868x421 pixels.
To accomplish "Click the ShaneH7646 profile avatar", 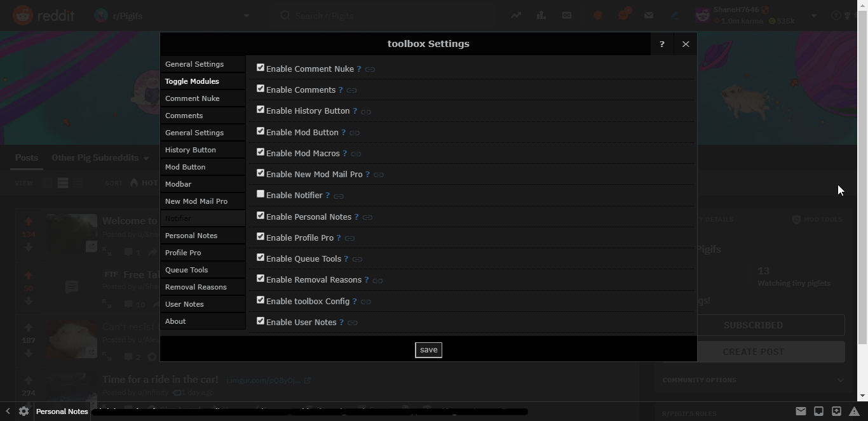I will 703,15.
